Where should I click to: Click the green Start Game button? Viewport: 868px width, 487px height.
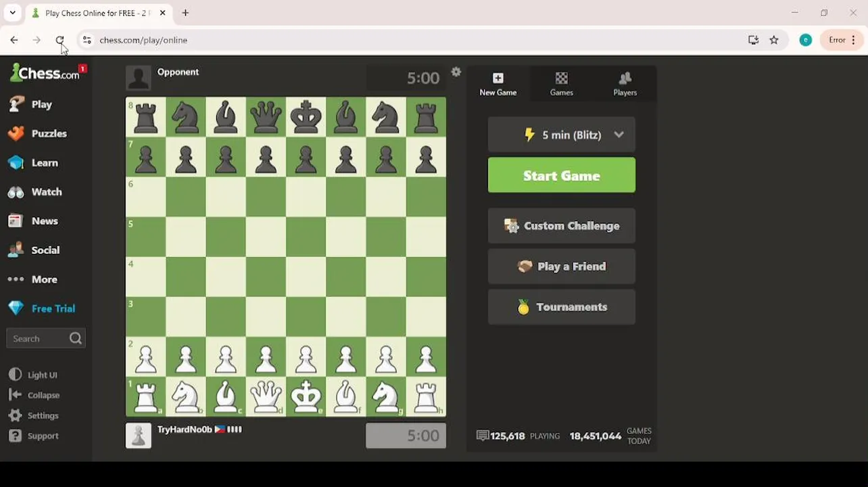click(x=562, y=175)
